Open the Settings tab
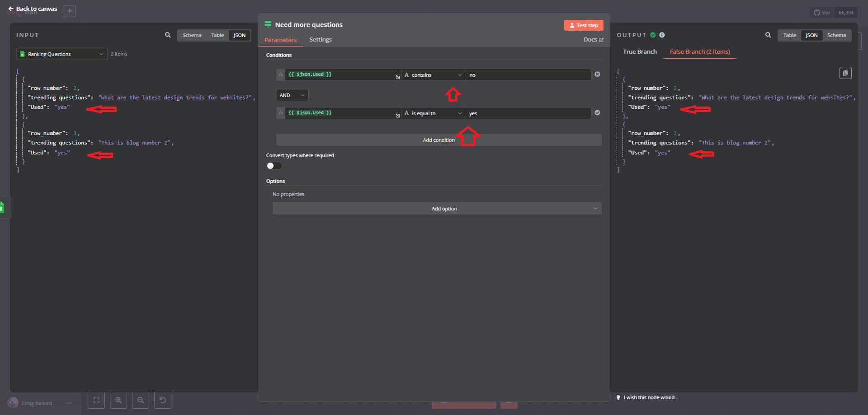Image resolution: width=868 pixels, height=415 pixels. click(x=321, y=40)
